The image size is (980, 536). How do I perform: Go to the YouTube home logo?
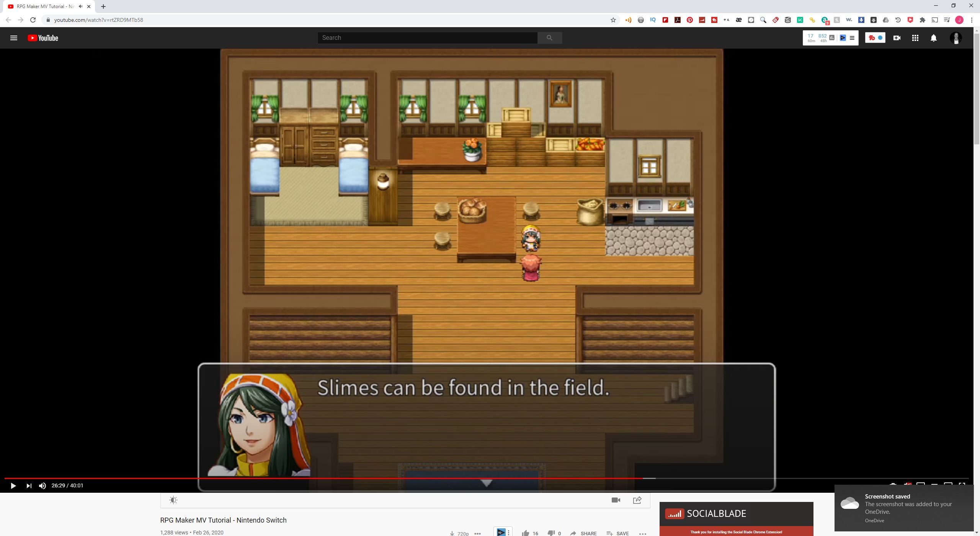pos(43,38)
